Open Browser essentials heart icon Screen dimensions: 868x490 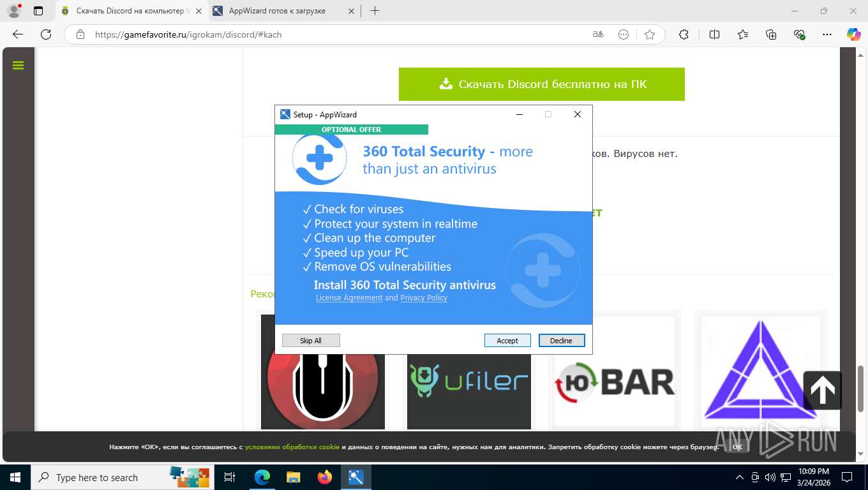799,34
